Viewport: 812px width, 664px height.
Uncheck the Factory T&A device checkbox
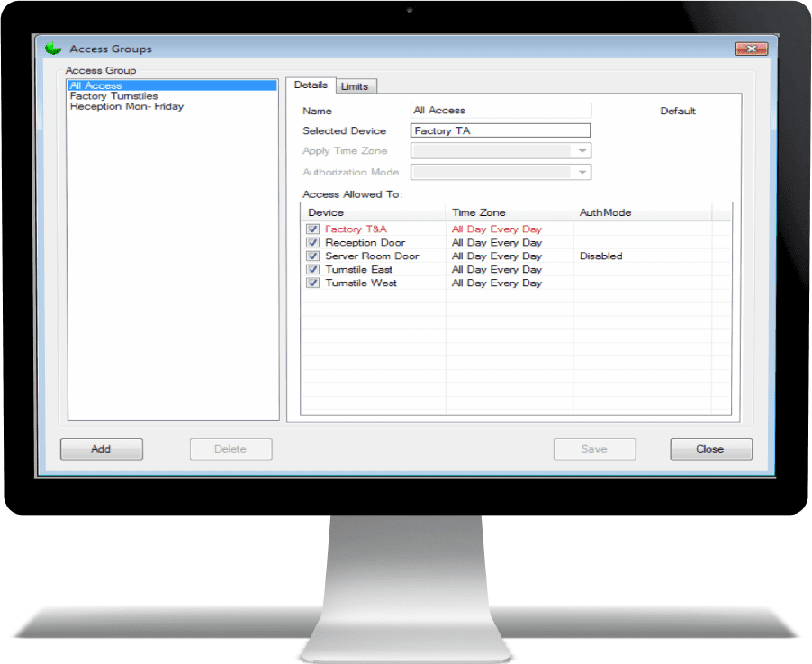(313, 229)
